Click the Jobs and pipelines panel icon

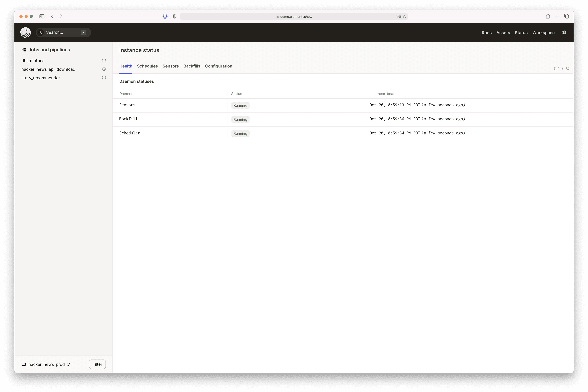[x=23, y=49]
